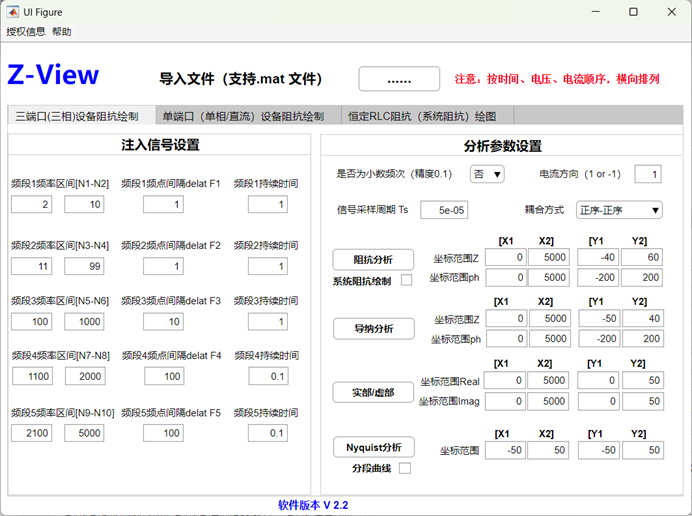
Task: Click 频段4 N8 field with value 2000
Action: (85, 376)
